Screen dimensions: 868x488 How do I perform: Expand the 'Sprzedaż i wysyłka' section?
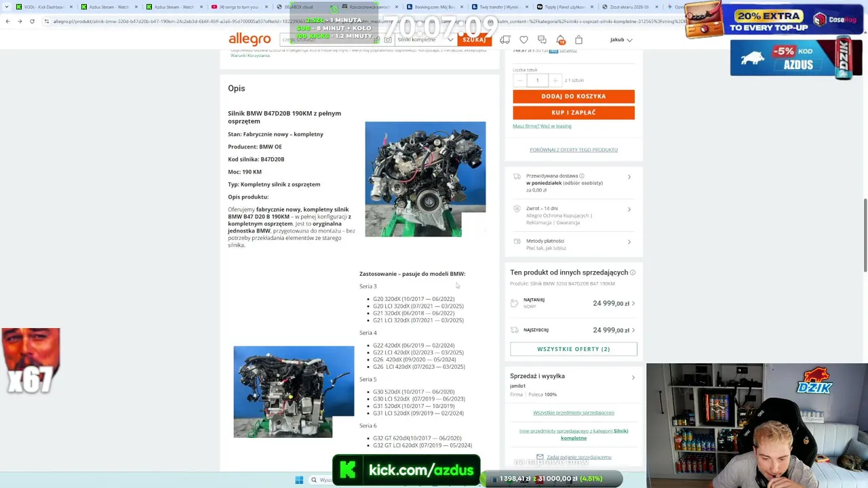pyautogui.click(x=573, y=376)
